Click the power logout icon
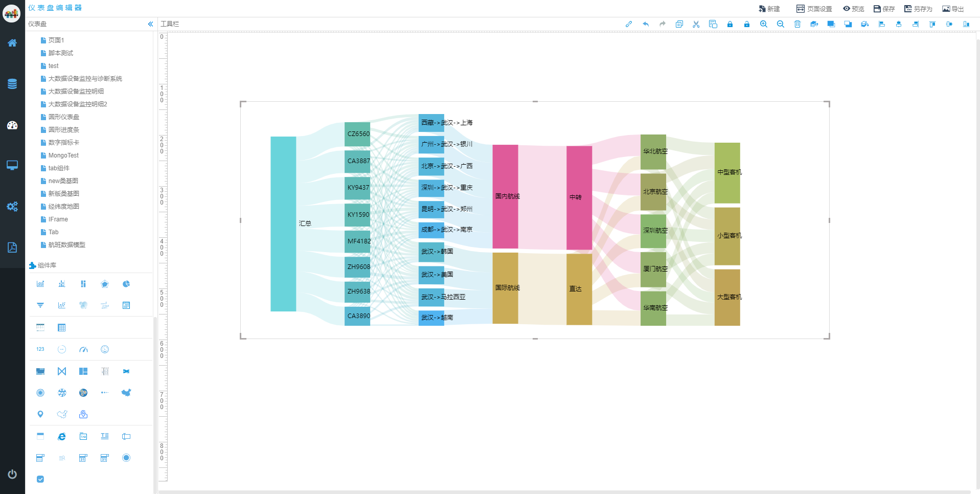 point(12,474)
